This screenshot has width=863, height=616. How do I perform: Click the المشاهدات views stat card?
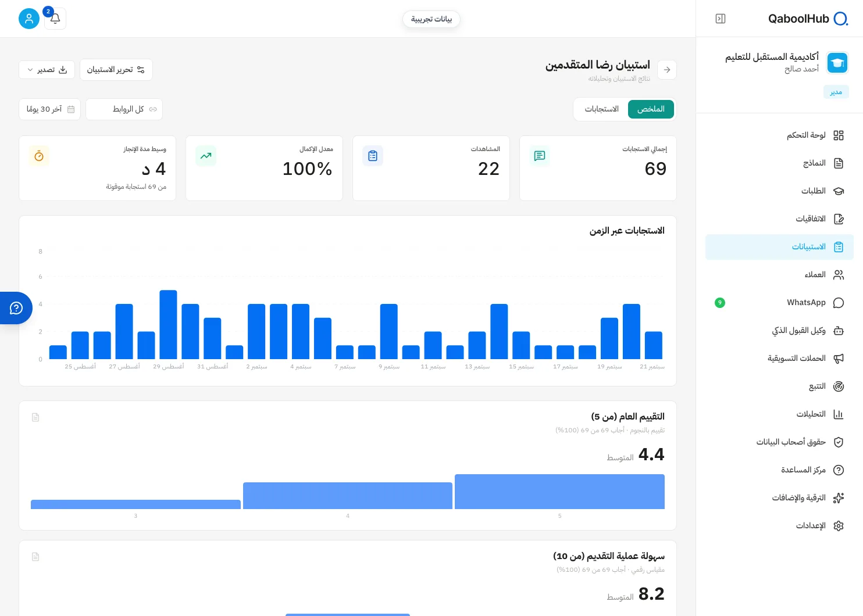[431, 169]
